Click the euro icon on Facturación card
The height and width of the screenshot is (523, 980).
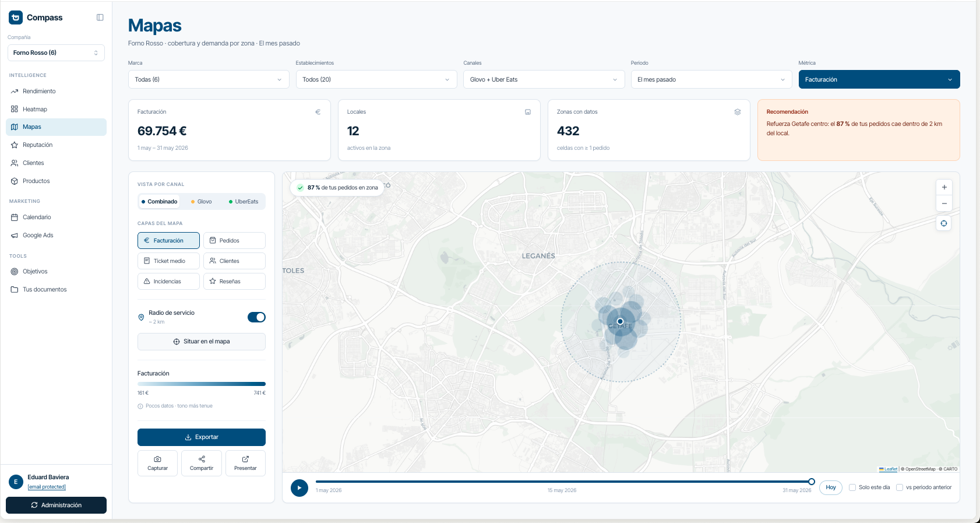318,112
